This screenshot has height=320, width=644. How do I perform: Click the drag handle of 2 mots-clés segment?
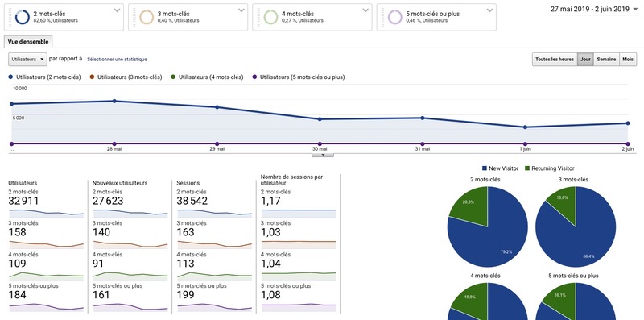click(10, 17)
